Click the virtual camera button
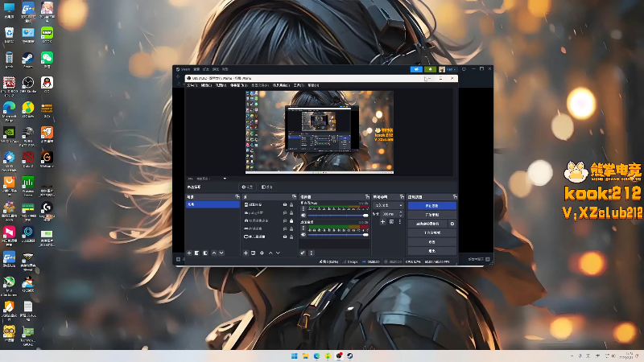This screenshot has height=362, width=644. 427,224
